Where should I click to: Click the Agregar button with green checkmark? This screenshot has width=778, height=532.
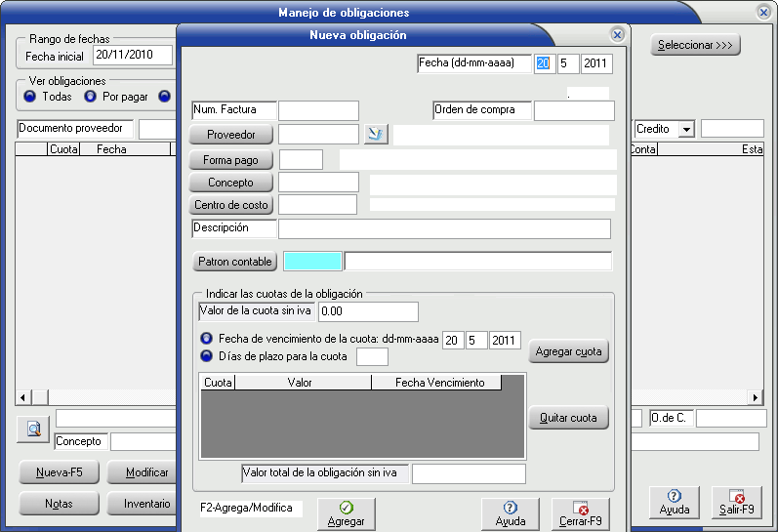(x=346, y=513)
